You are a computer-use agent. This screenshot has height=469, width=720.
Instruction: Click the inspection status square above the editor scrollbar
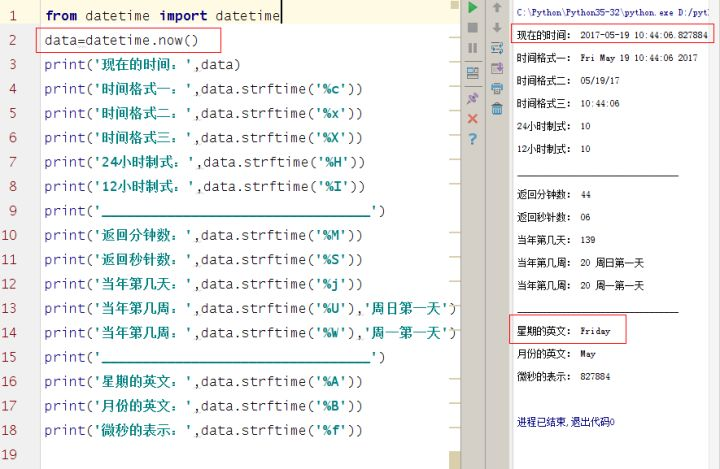(455, 5)
